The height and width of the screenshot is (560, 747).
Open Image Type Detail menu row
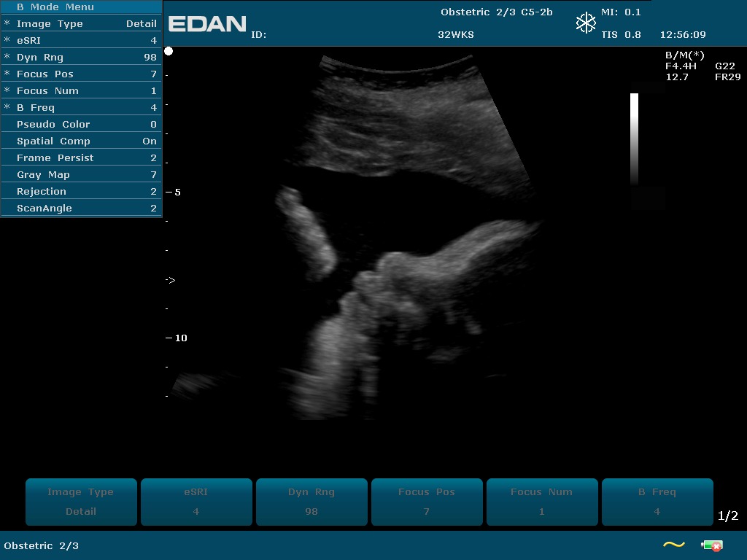pos(81,24)
